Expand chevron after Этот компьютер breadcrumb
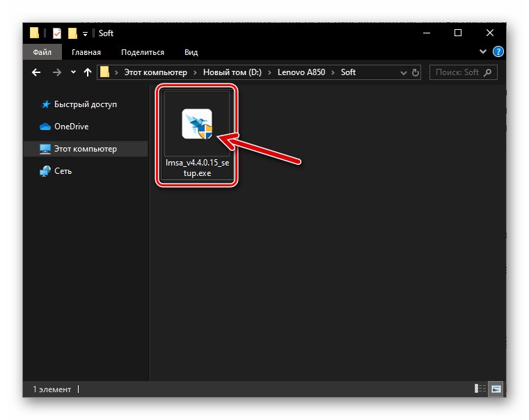 (195, 72)
